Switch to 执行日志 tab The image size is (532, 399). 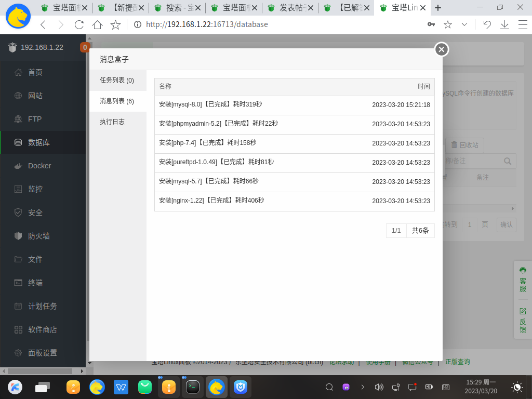pos(118,122)
